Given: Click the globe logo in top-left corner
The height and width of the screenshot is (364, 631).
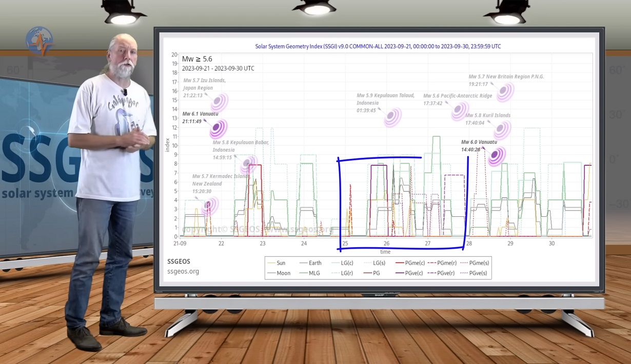Looking at the screenshot, I should coord(40,41).
